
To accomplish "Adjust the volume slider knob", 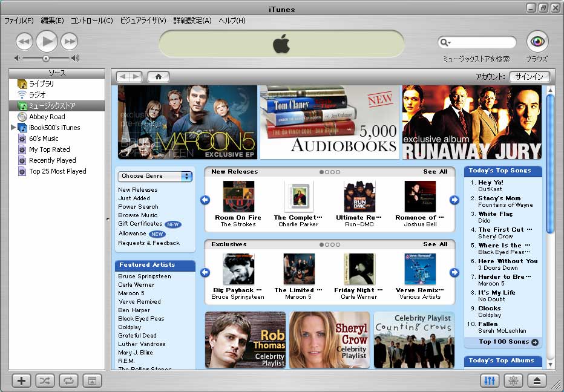I will (45, 58).
